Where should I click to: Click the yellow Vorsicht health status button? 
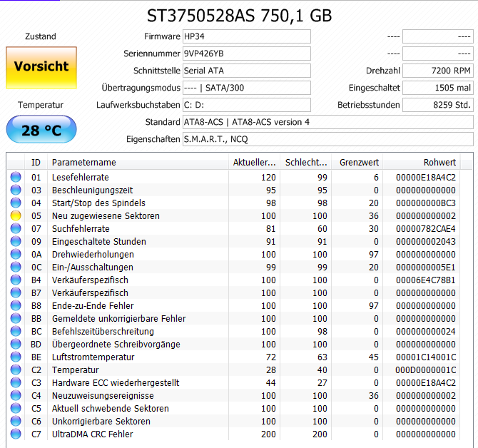pos(41,68)
